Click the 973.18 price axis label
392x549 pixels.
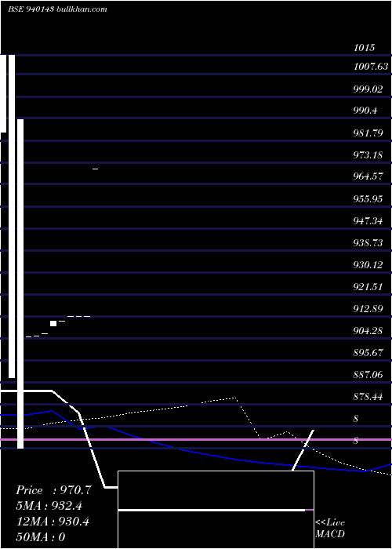click(368, 155)
